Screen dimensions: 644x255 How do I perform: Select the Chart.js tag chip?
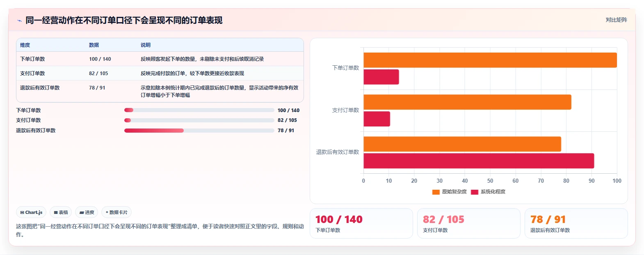[31, 212]
